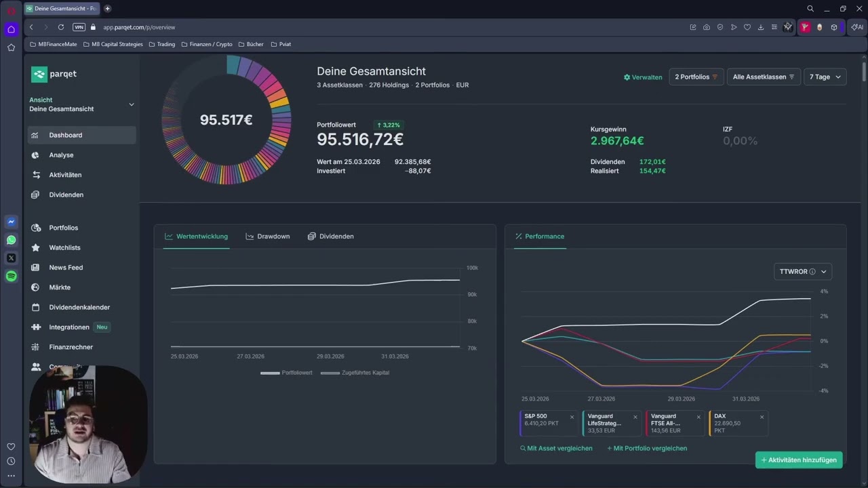Remove DAX from comparison
The image size is (868, 488).
pos(762,418)
